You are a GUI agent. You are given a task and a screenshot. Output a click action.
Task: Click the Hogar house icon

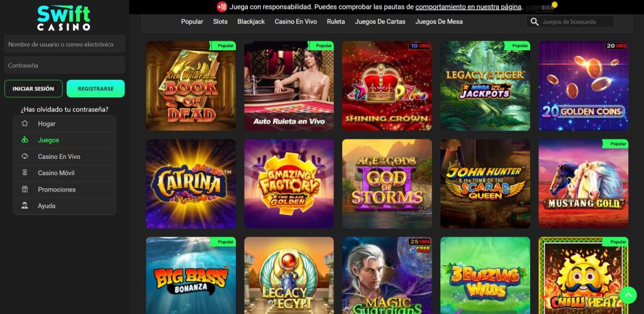[25, 123]
